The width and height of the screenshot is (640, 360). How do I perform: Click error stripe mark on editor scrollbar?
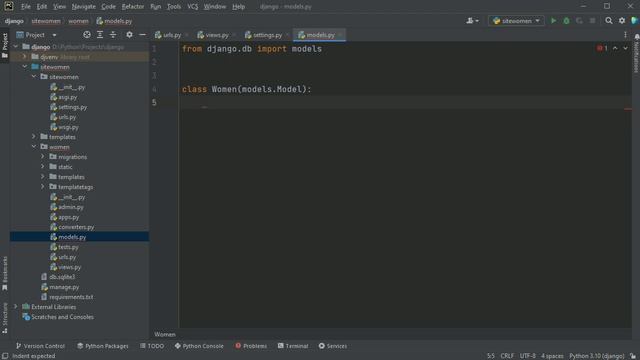tap(628, 109)
